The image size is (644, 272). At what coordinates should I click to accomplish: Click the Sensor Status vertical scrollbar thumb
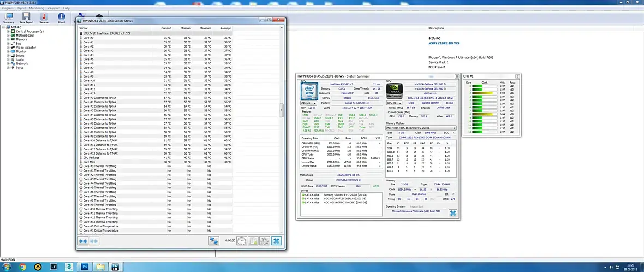point(282,110)
